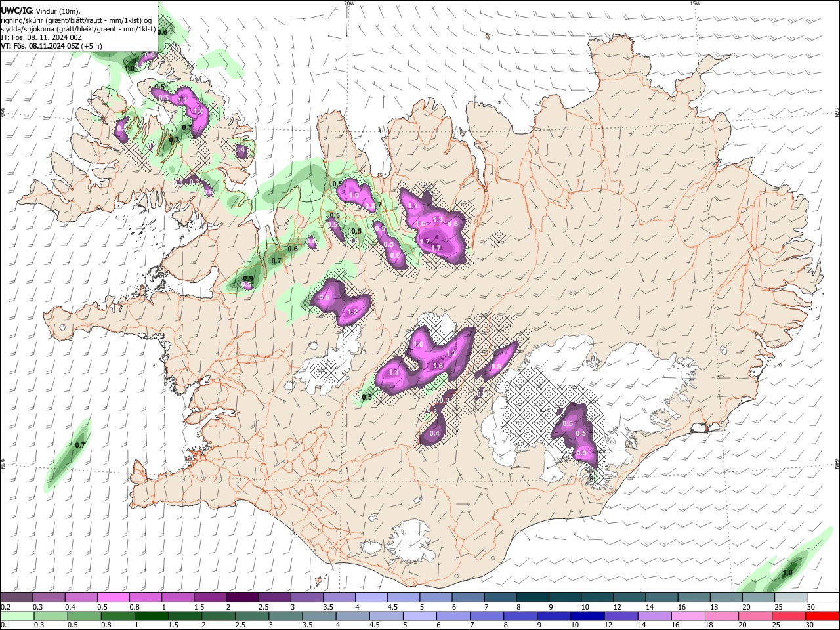This screenshot has width=840, height=630.
Task: Select the deep blue swatch between 10 and 12
Action: pyautogui.click(x=587, y=616)
